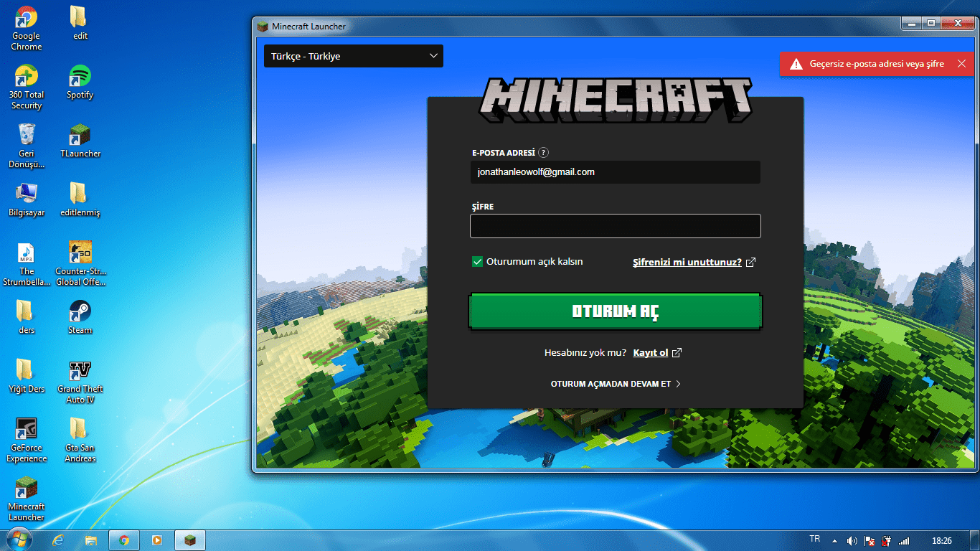Select the 'edit' folder on desktop
This screenshot has height=551, width=980.
[80, 23]
